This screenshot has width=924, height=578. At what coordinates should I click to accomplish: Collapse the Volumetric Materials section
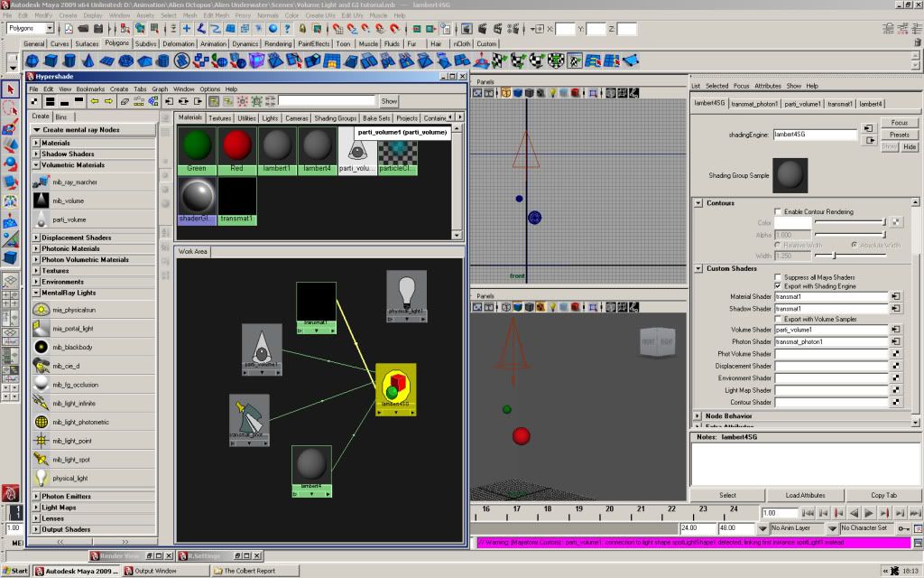[37, 165]
